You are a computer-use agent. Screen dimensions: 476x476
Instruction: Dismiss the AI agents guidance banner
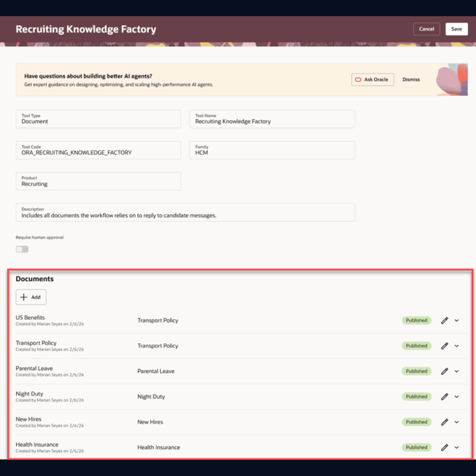click(411, 79)
